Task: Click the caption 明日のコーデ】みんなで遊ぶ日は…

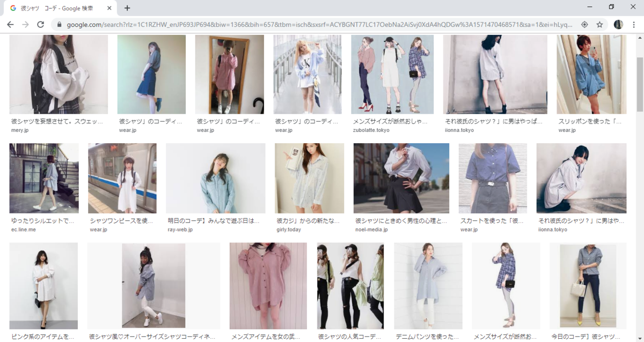Action: [x=214, y=221]
